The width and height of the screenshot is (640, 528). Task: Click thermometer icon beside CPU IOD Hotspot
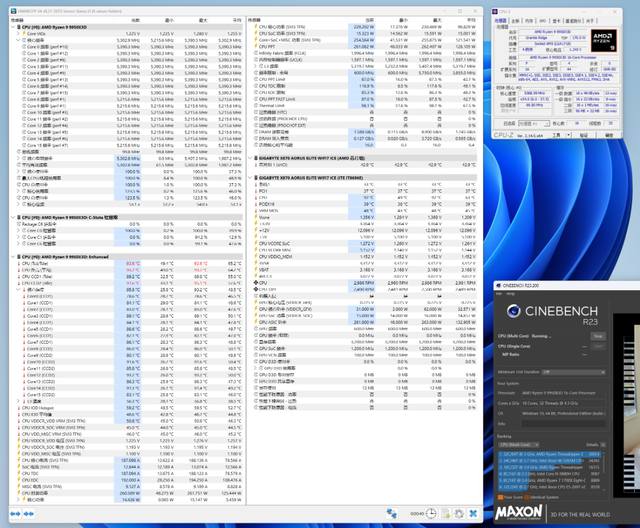(19, 408)
